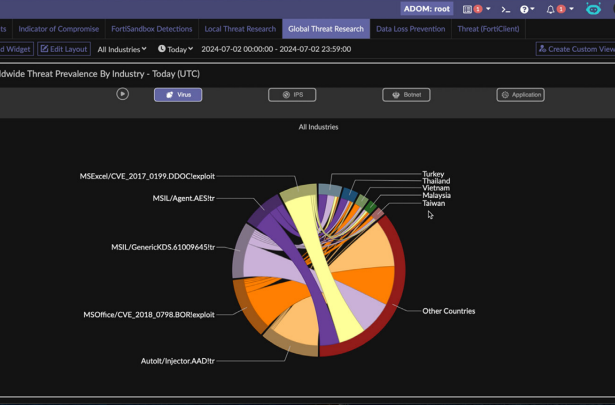
Task: Expand the All Industries dropdown
Action: coord(121,49)
